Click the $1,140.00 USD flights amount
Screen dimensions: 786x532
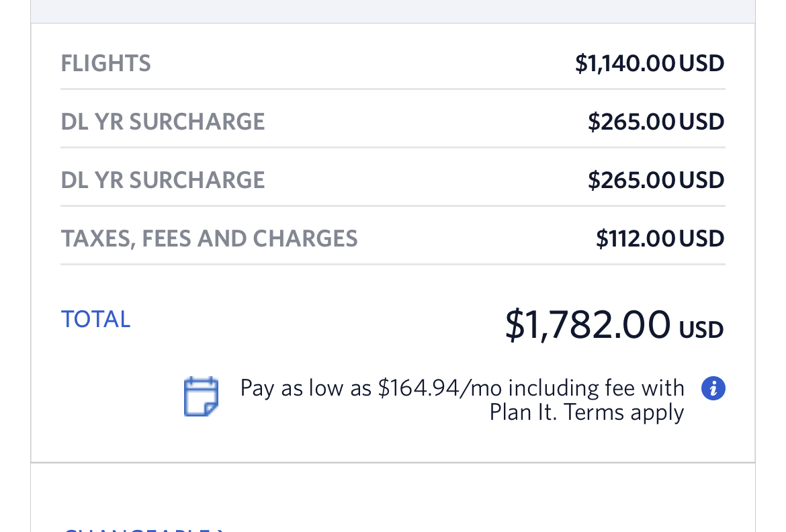tap(649, 64)
